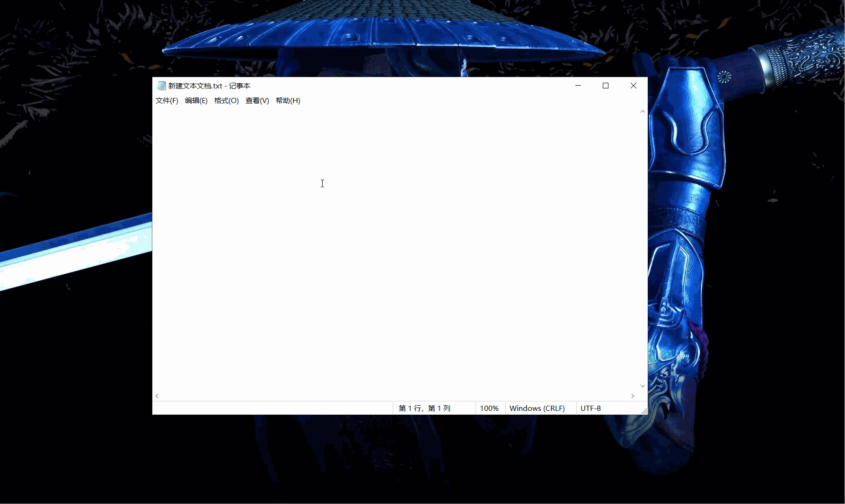Click the scrollbar down arrow
The width and height of the screenshot is (845, 504).
[642, 386]
